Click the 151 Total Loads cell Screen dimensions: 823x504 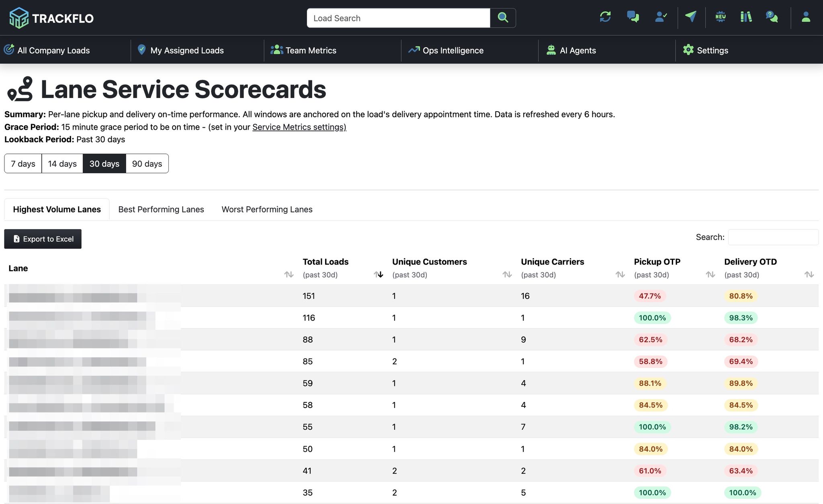click(309, 296)
